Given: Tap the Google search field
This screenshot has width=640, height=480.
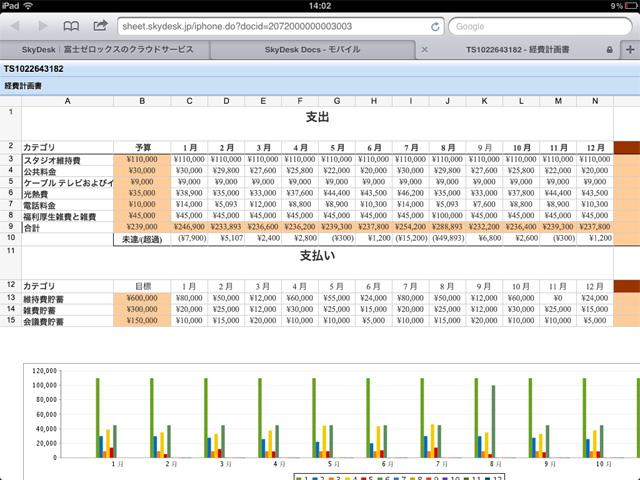Looking at the screenshot, I should (540, 27).
